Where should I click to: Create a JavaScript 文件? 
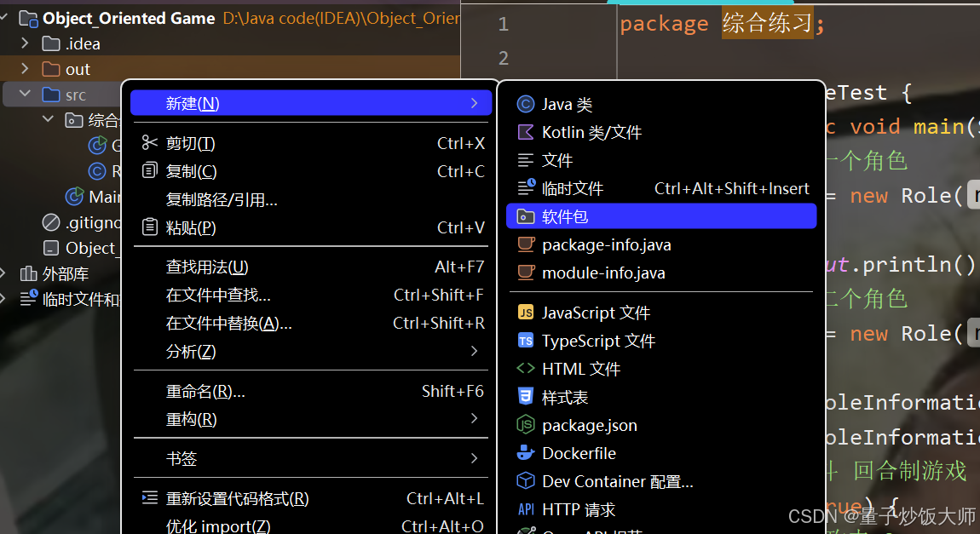661,313
